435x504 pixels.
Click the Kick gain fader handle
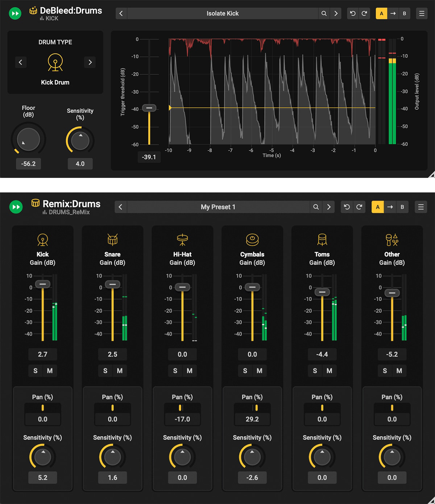(x=43, y=284)
